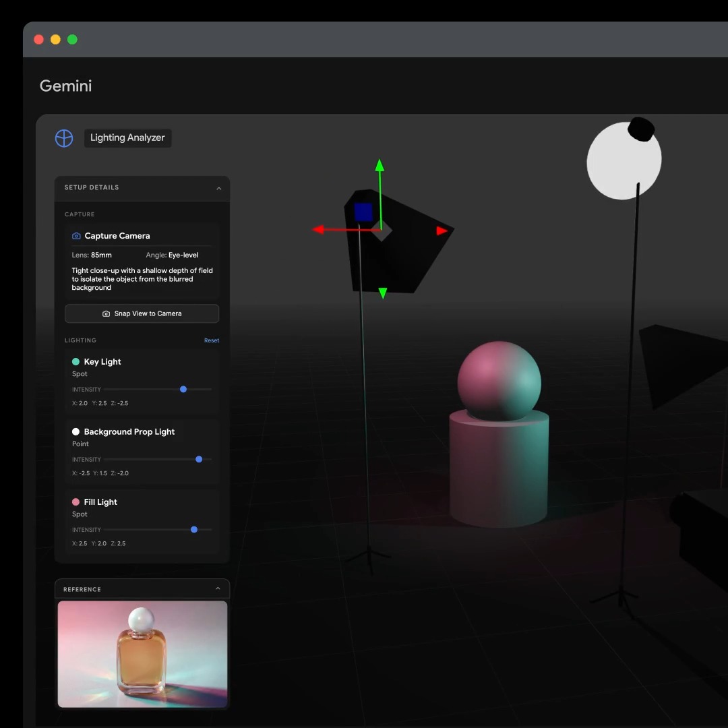
Task: Collapse the Reference panel chevron
Action: pos(218,588)
